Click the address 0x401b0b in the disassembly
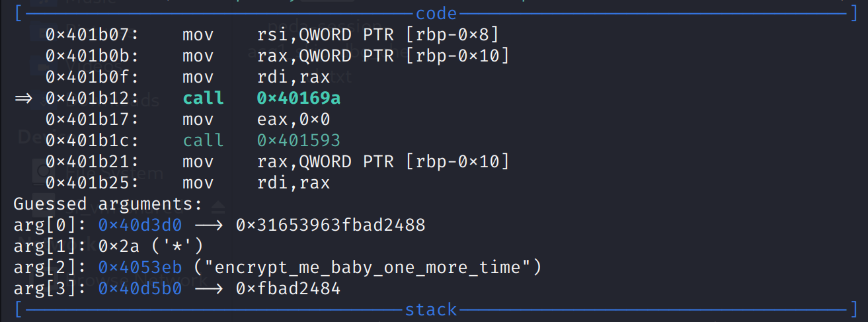The width and height of the screenshot is (868, 322). [91, 56]
